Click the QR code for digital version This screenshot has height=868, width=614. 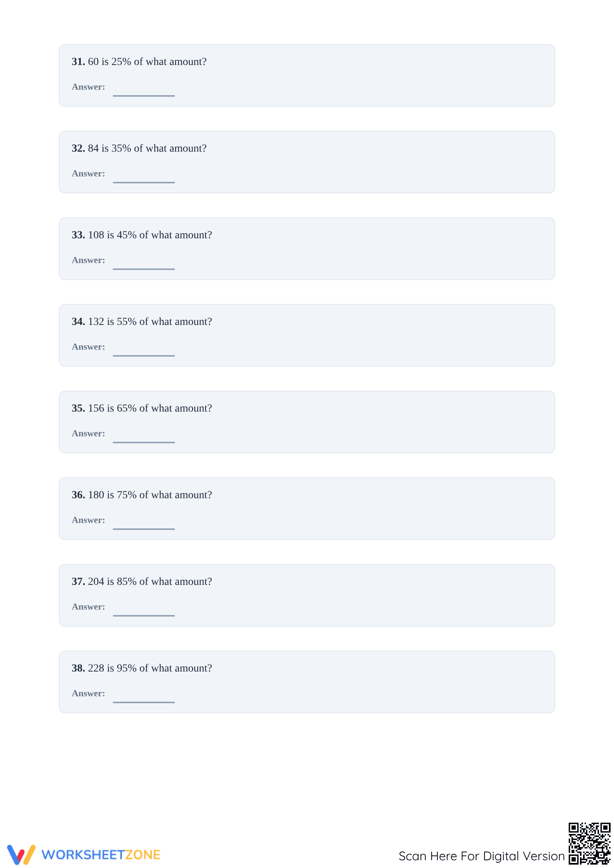click(589, 843)
